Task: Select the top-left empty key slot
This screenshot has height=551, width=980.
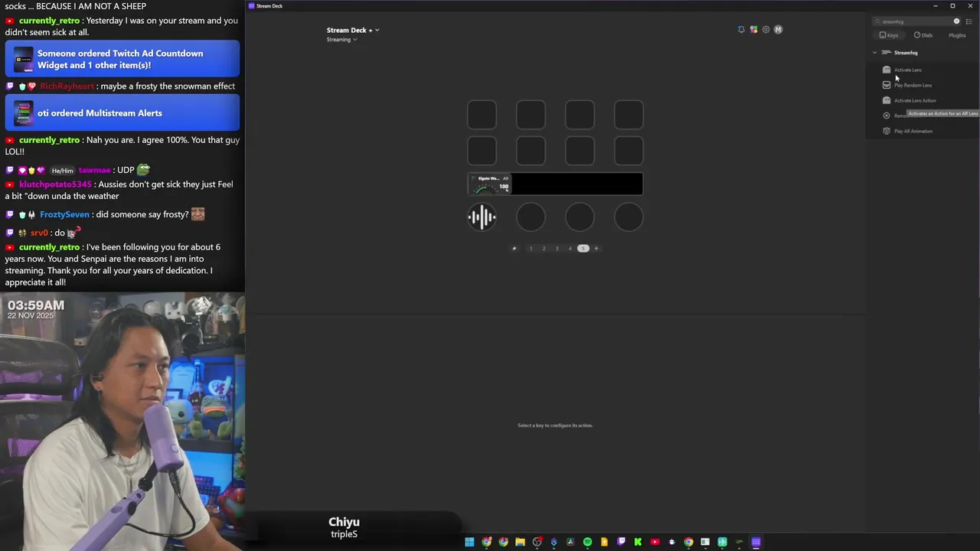Action: click(x=482, y=115)
